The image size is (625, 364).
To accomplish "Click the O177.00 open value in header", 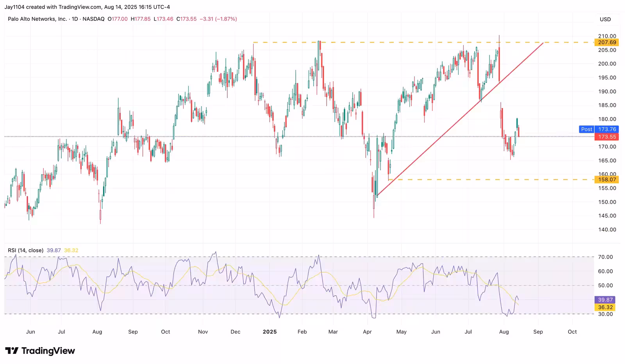I will pos(118,19).
